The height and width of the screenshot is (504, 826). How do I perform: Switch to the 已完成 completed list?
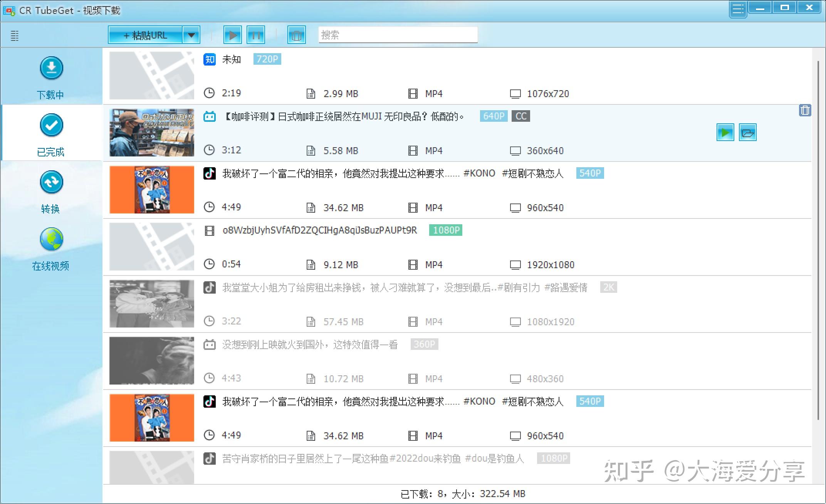tap(51, 133)
